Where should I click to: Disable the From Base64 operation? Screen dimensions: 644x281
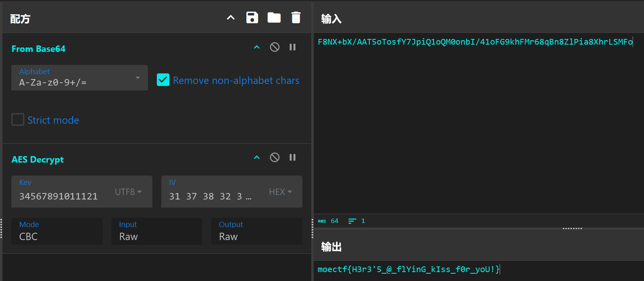tap(274, 47)
